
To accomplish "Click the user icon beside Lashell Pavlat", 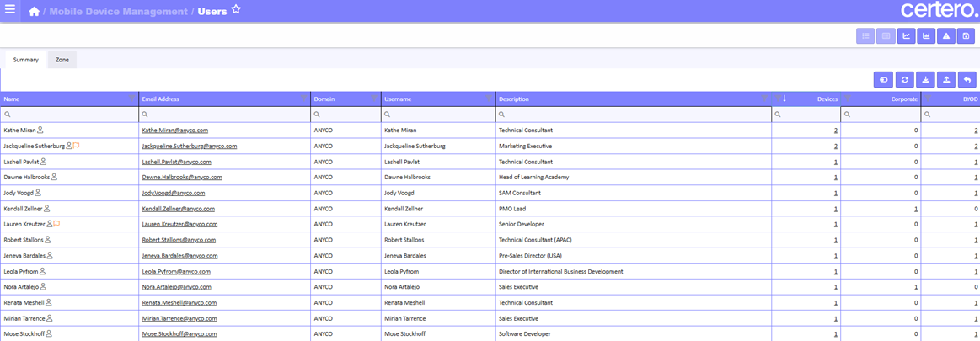I will coord(43,161).
